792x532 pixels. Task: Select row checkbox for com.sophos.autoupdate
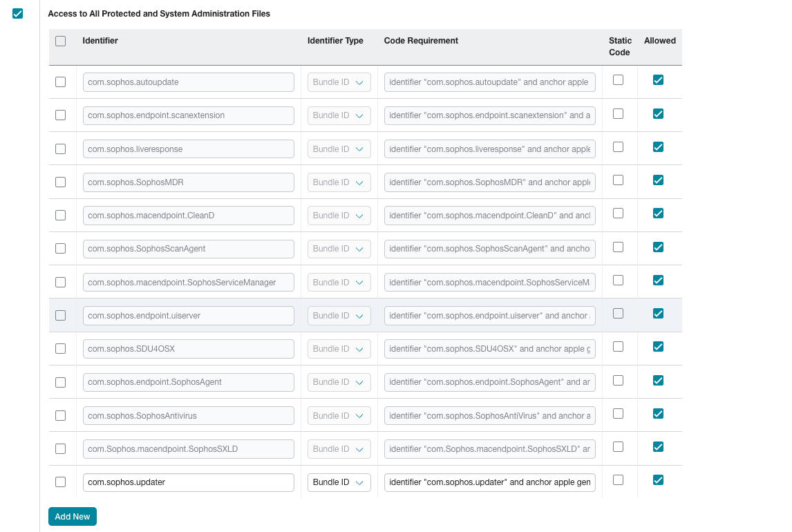click(x=61, y=82)
